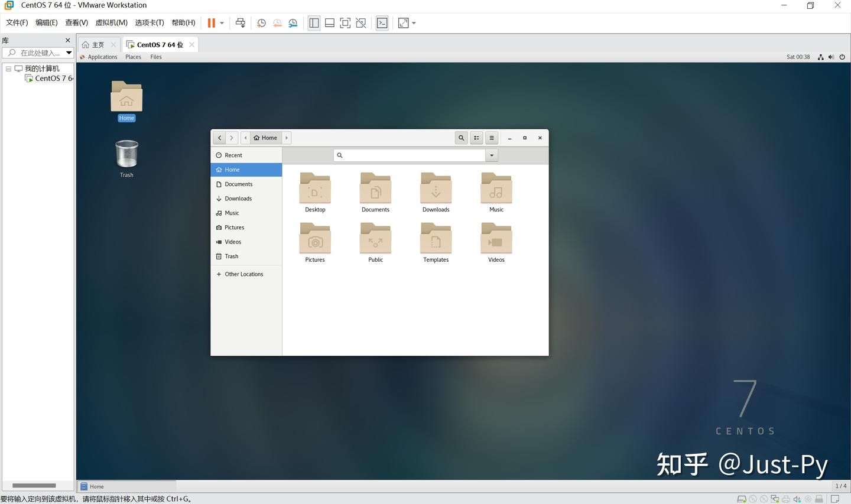
Task: Open the snapshot manager
Action: click(293, 23)
